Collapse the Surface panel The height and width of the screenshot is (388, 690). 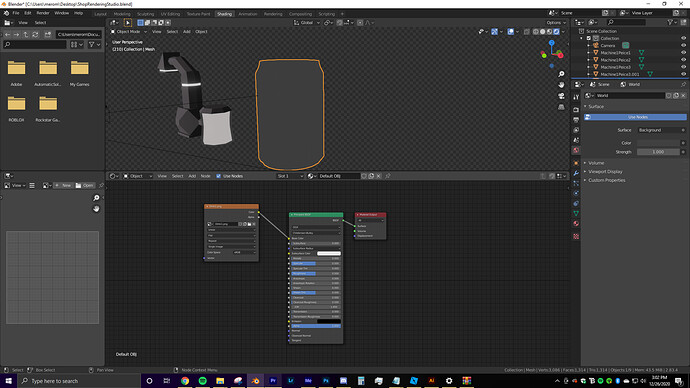point(596,106)
